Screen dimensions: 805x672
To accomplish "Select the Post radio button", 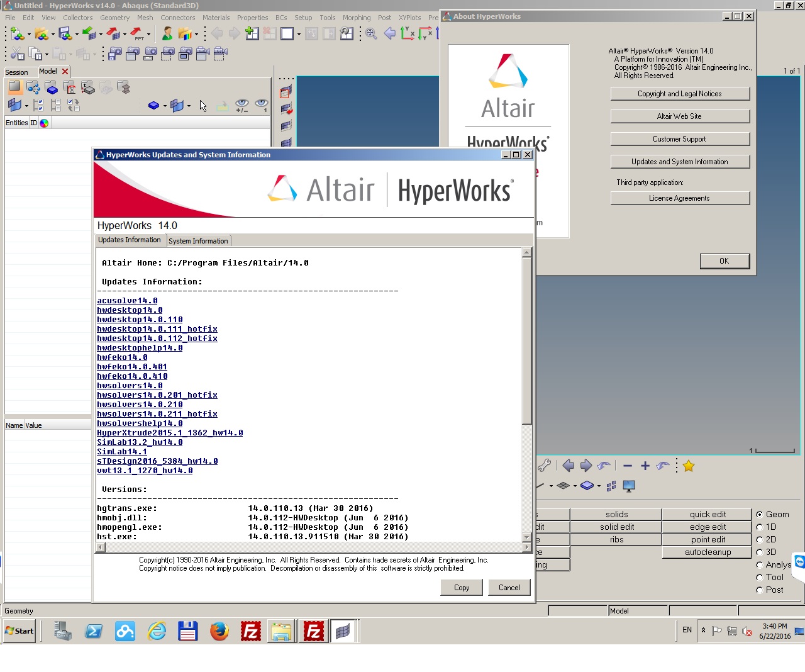I will [760, 590].
